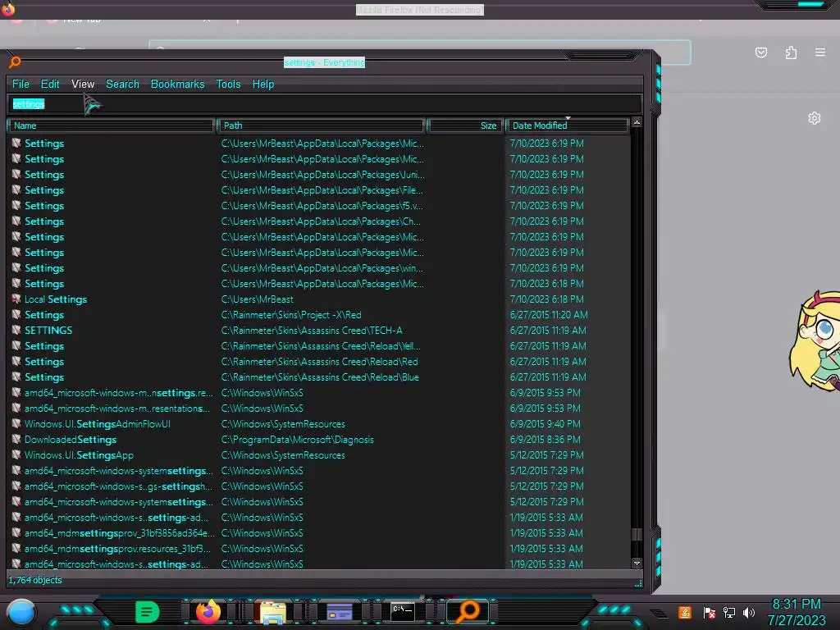
Task: Click date '6/27/2015 11:20 AM' cell
Action: (x=549, y=315)
